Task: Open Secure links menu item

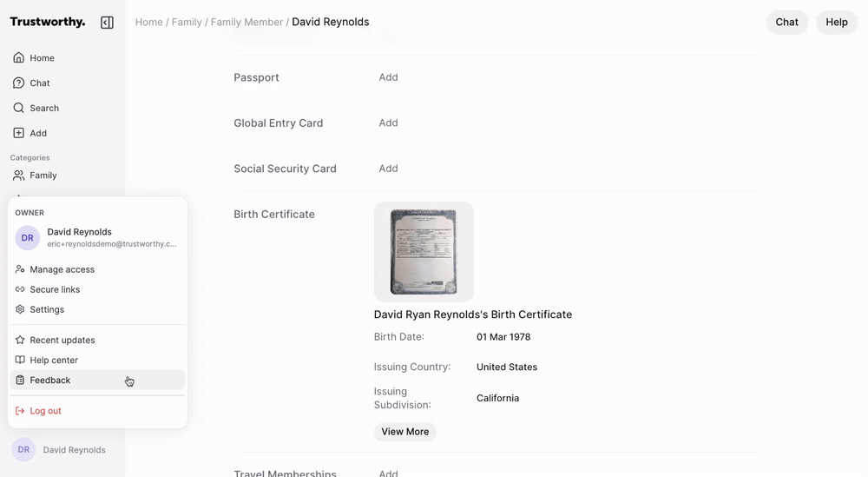Action: click(x=55, y=289)
